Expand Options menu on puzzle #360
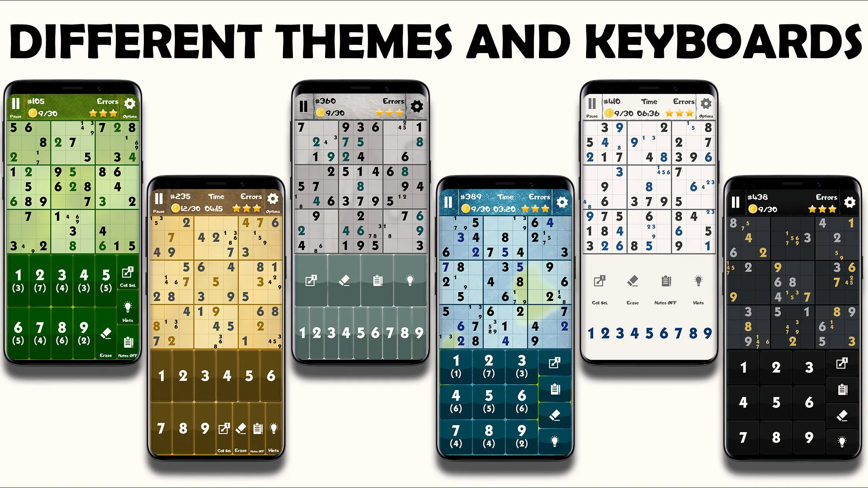This screenshot has height=488, width=868. pyautogui.click(x=417, y=106)
